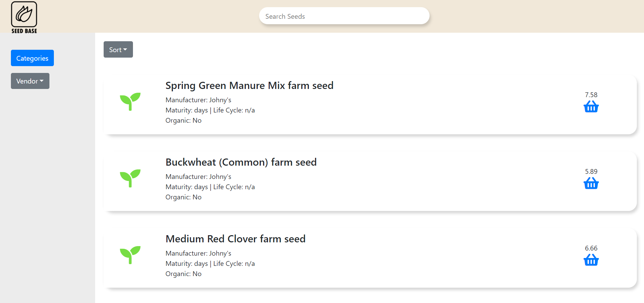Click Spring Green Manure Mix sprout icon
Image resolution: width=644 pixels, height=303 pixels.
coord(130,101)
